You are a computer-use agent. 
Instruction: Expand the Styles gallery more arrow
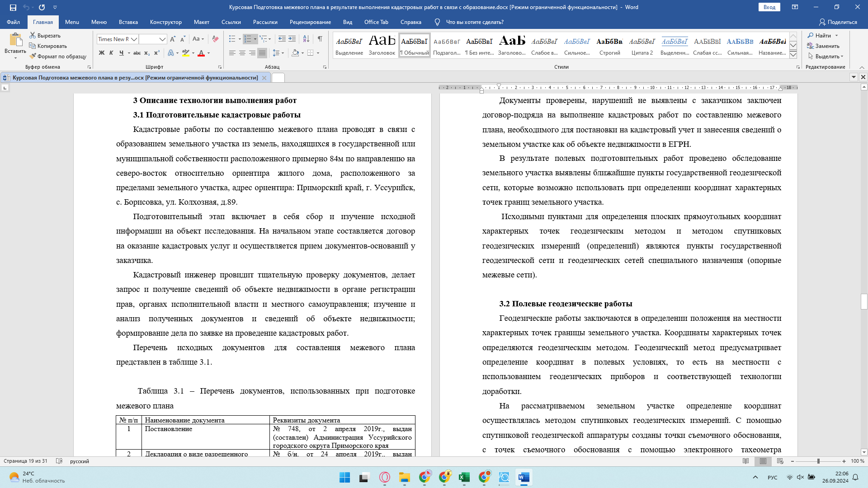[x=793, y=55]
